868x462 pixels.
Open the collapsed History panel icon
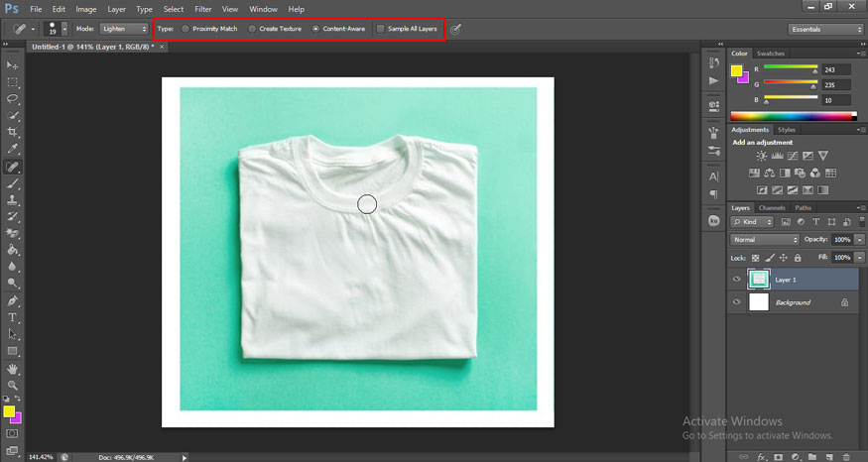tap(714, 63)
